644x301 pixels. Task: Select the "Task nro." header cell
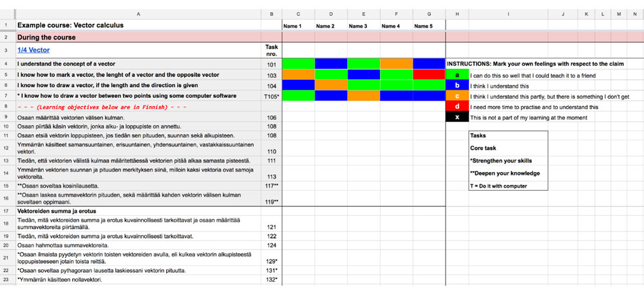(x=271, y=50)
